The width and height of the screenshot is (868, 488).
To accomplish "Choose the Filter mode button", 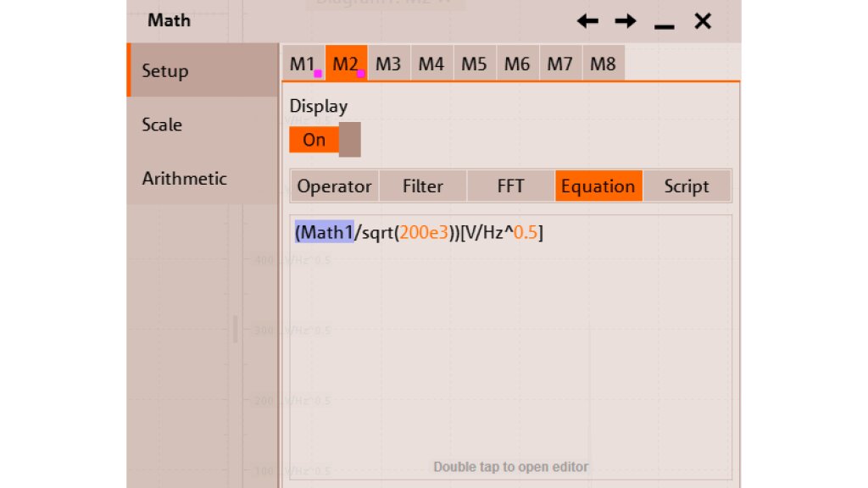I will [x=423, y=186].
